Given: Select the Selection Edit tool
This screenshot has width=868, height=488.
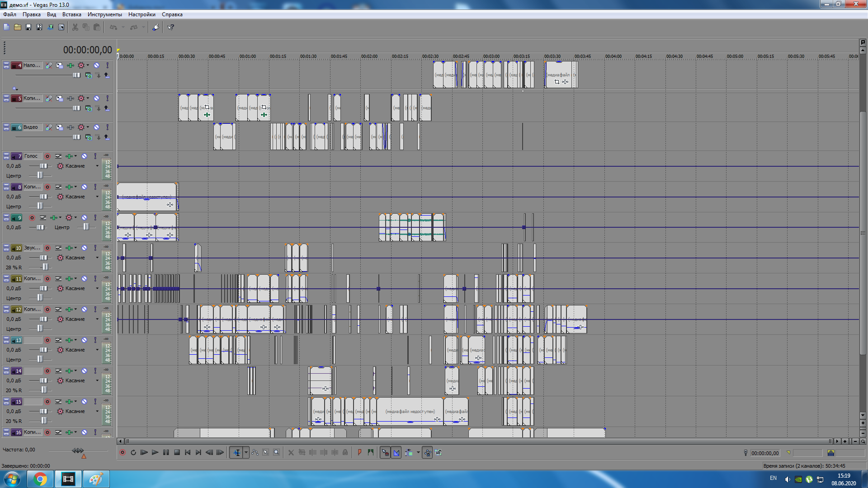Looking at the screenshot, I should tap(266, 452).
